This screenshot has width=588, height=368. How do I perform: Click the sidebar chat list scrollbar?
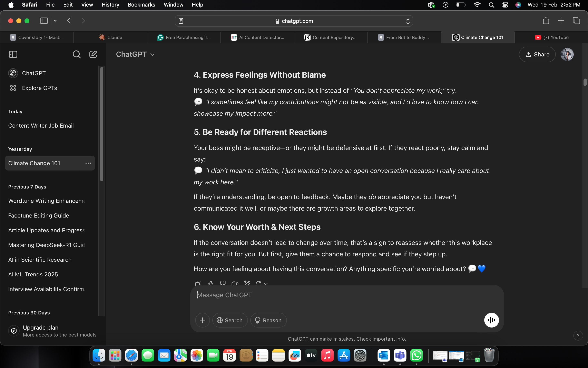coord(101,124)
